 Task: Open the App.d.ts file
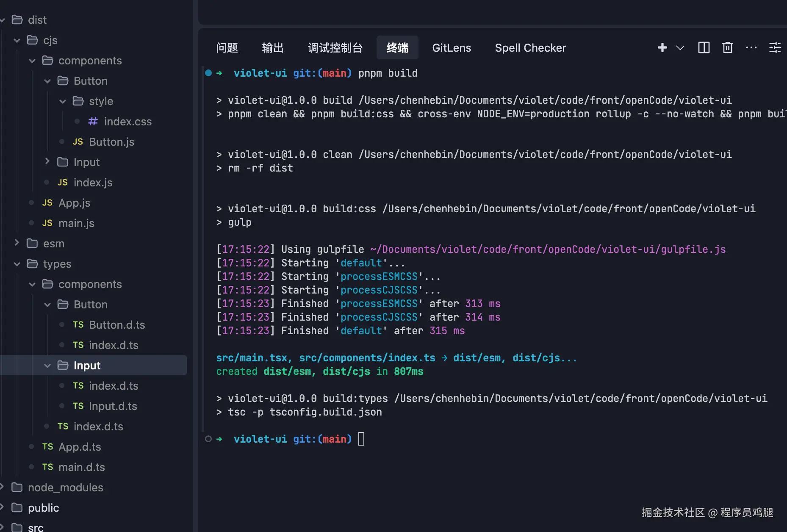[x=80, y=447]
